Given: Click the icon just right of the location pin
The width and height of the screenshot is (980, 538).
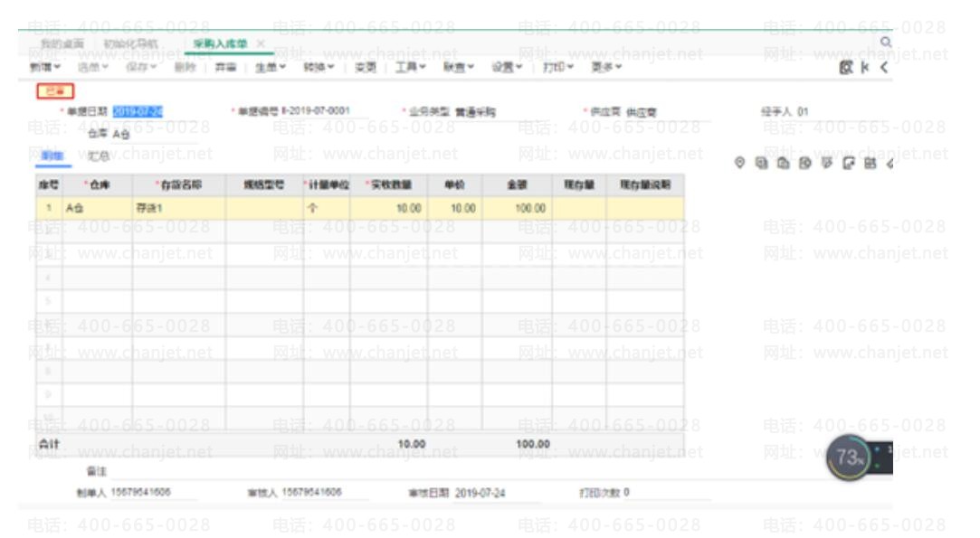Looking at the screenshot, I should 761,163.
